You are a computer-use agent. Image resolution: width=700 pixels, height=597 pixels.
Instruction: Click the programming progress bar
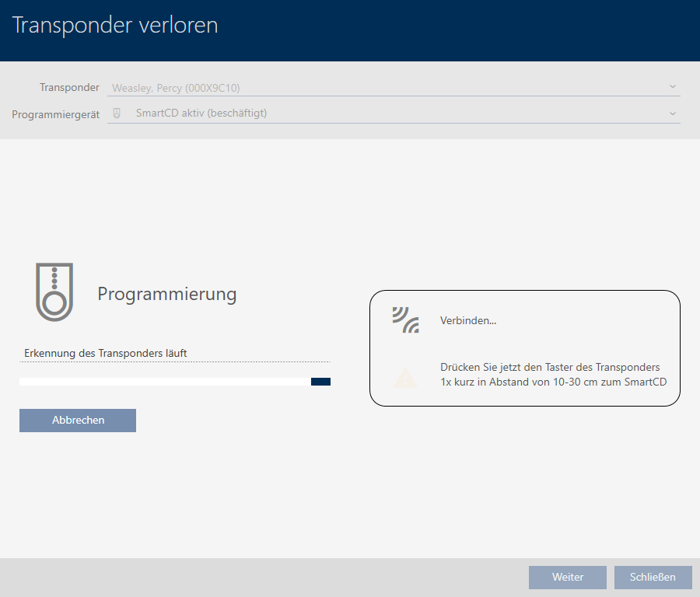point(164,382)
